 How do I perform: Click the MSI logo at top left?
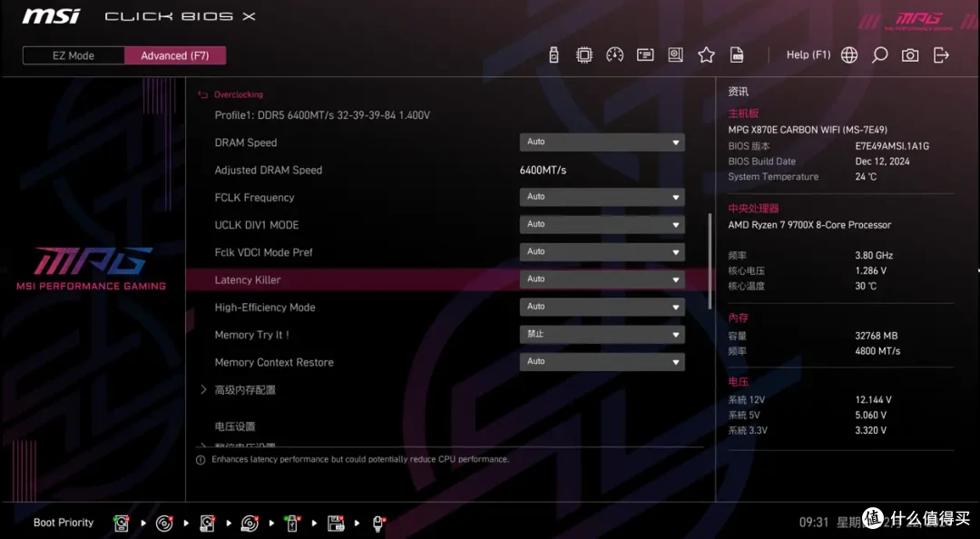click(x=51, y=16)
